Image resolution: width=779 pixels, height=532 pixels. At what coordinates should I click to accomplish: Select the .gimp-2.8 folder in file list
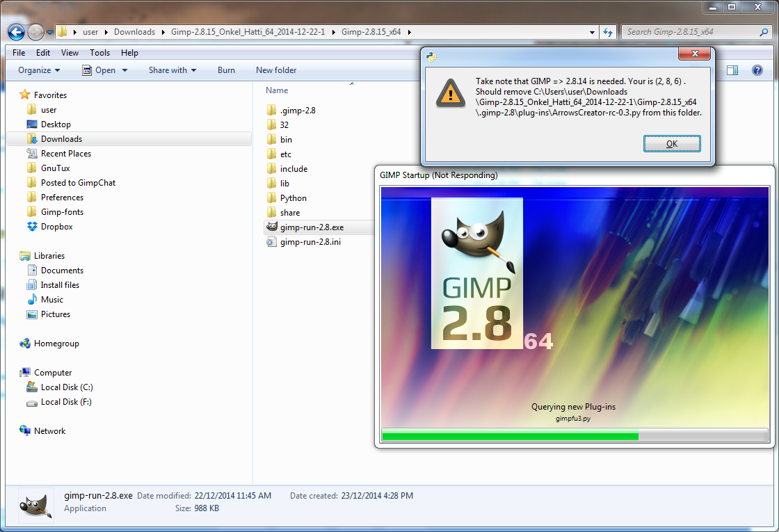coord(298,111)
